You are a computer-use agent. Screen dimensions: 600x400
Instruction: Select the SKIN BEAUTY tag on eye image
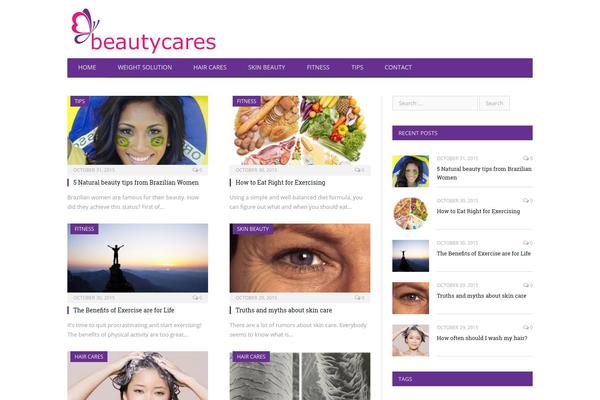coord(253,229)
